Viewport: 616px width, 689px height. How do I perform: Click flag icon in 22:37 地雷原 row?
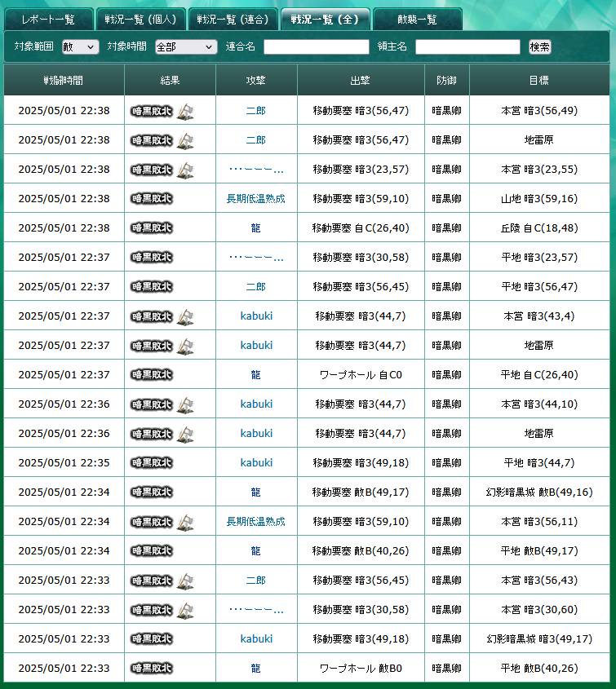click(x=185, y=347)
